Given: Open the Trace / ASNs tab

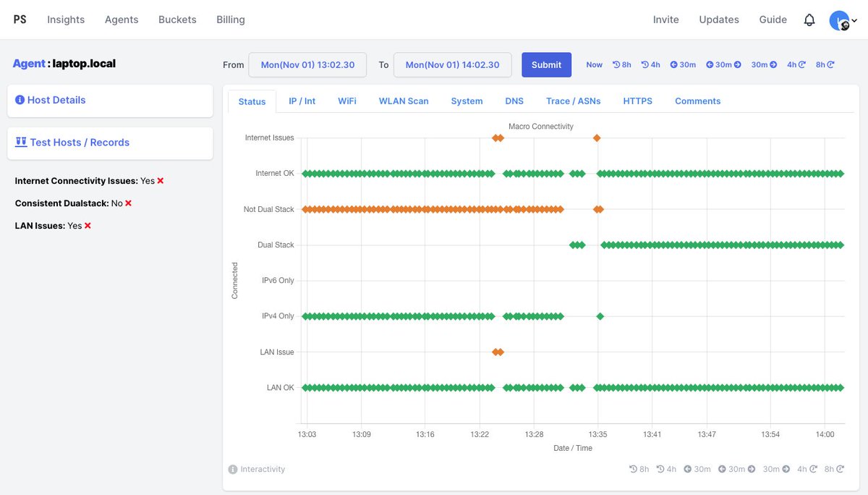Looking at the screenshot, I should 573,101.
